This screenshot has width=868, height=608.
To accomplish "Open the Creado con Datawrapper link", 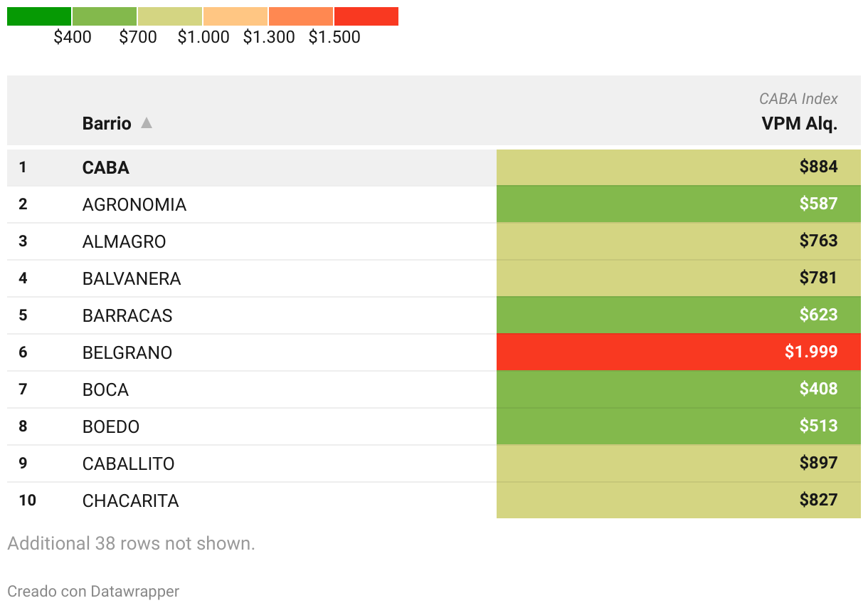I will [x=93, y=591].
